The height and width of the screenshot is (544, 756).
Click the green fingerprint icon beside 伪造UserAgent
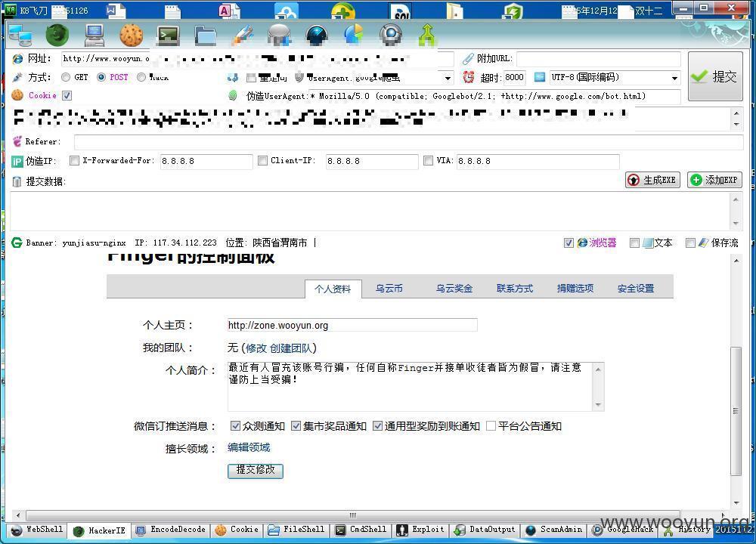233,96
